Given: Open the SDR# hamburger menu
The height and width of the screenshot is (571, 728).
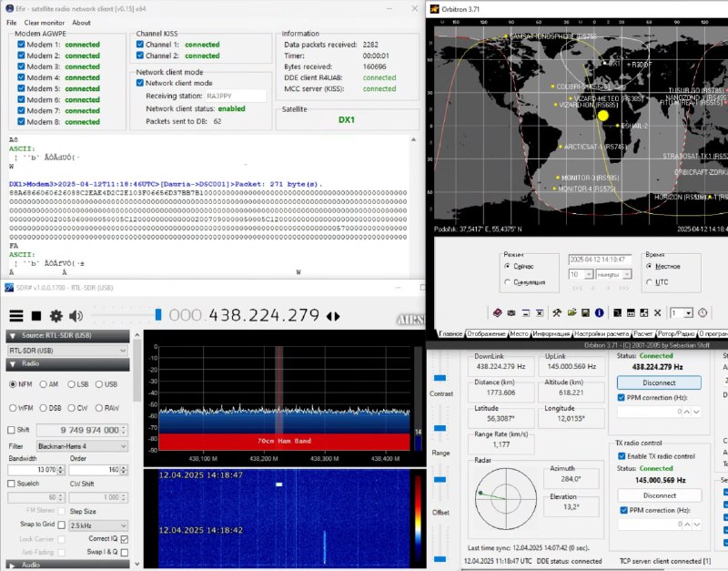Looking at the screenshot, I should (15, 316).
